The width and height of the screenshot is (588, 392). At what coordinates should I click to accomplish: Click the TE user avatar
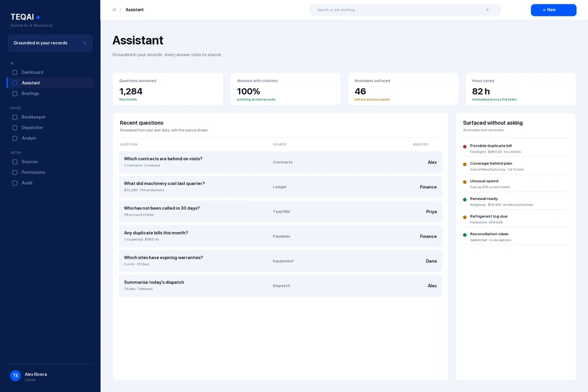pyautogui.click(x=16, y=376)
